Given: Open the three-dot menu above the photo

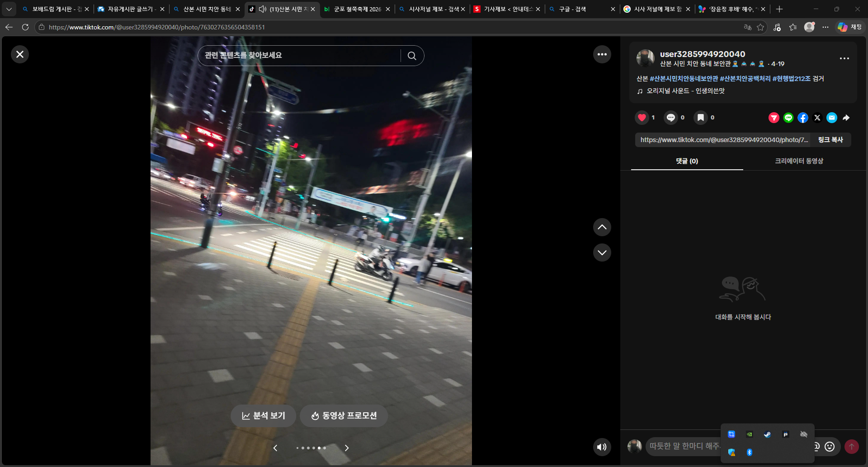Looking at the screenshot, I should (x=602, y=54).
